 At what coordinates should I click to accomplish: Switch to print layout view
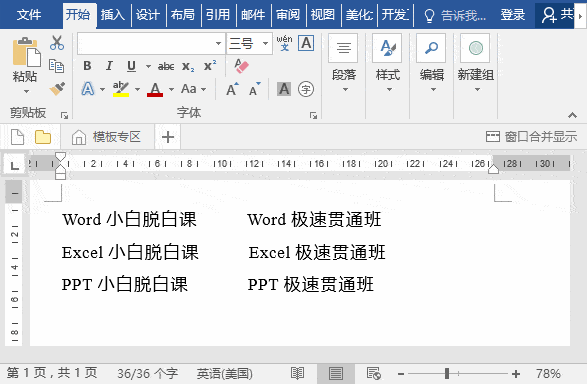tap(335, 373)
